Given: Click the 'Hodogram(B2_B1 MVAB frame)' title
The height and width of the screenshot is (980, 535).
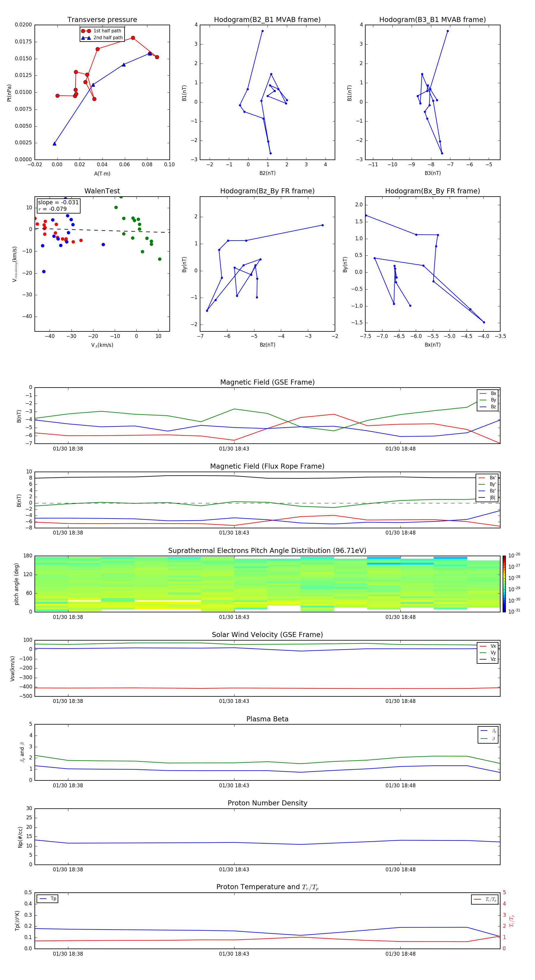Looking at the screenshot, I should tap(267, 19).
